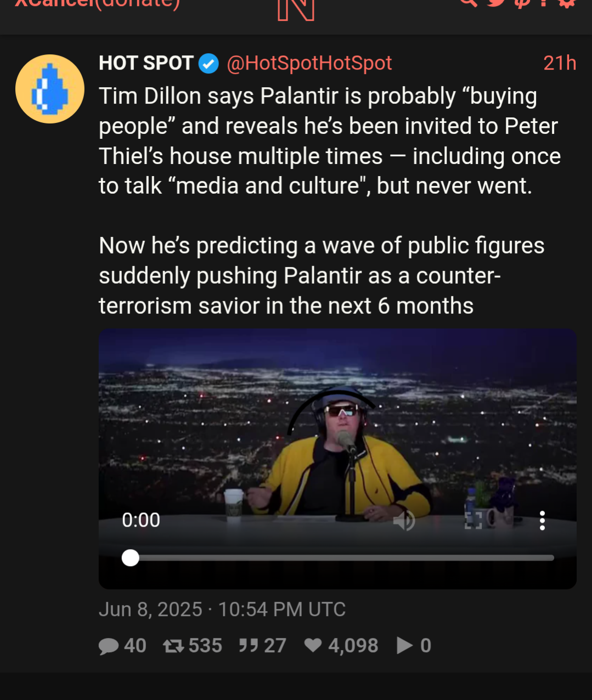The height and width of the screenshot is (700, 592).
Task: Click the heart likes icon
Action: [x=313, y=645]
